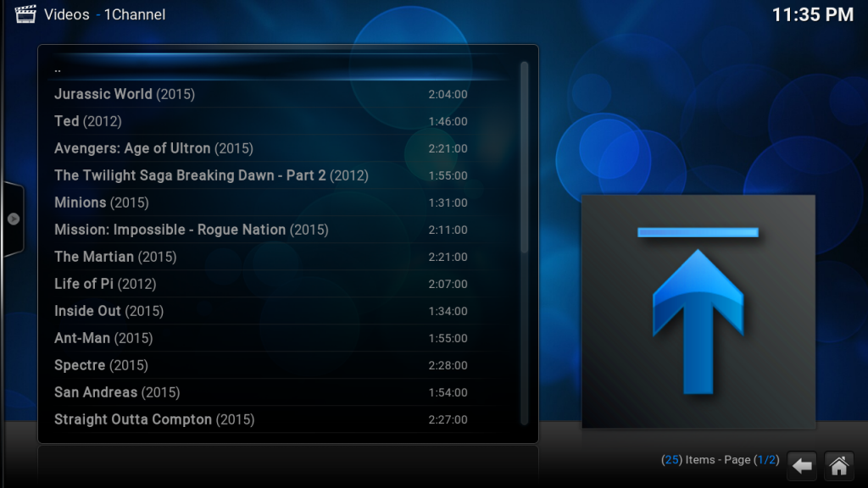This screenshot has width=868, height=488.
Task: Click the movie list vertical scrollbar
Action: coord(524,157)
